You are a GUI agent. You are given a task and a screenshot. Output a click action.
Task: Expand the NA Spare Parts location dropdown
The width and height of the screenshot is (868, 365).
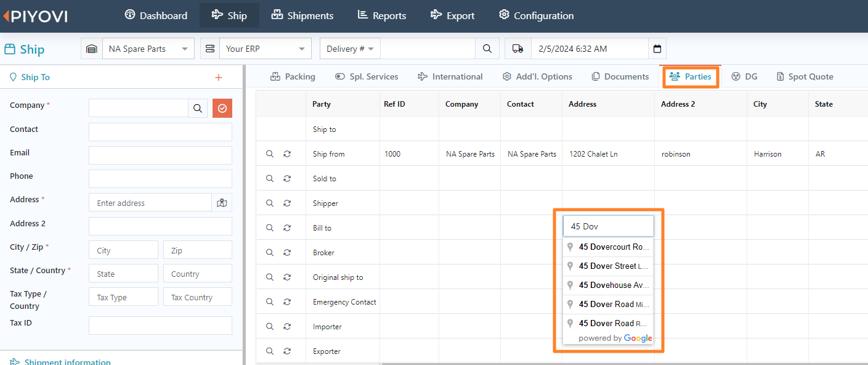coord(148,49)
